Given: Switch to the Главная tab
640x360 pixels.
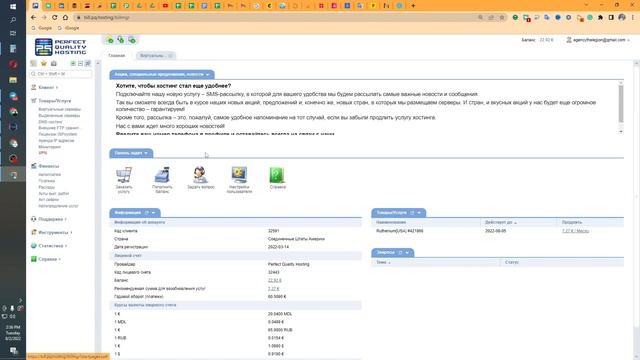Looking at the screenshot, I should (x=117, y=56).
